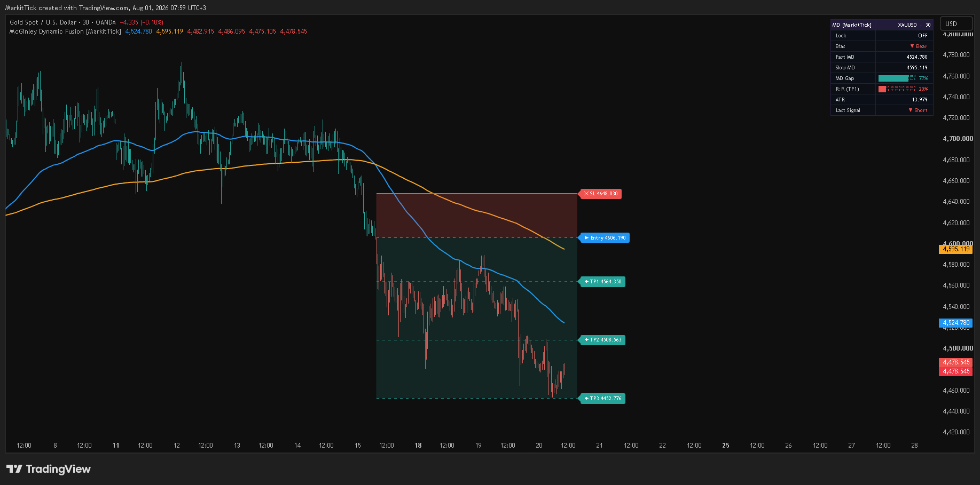The height and width of the screenshot is (485, 980).
Task: Click the 18 date on time axis
Action: [418, 446]
